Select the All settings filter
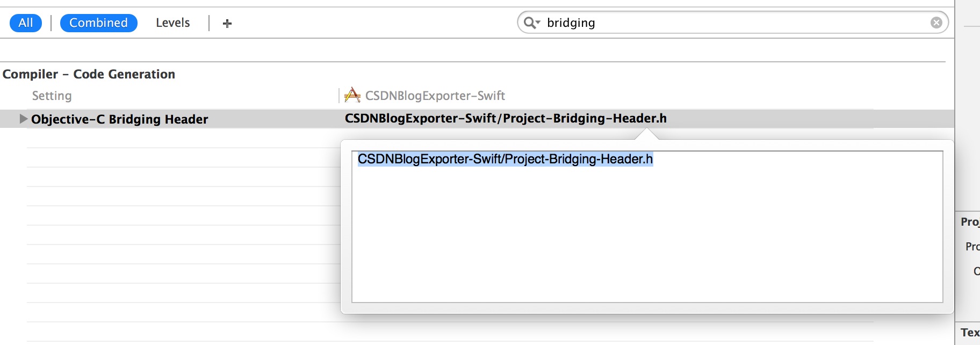The height and width of the screenshot is (345, 980). pos(26,23)
